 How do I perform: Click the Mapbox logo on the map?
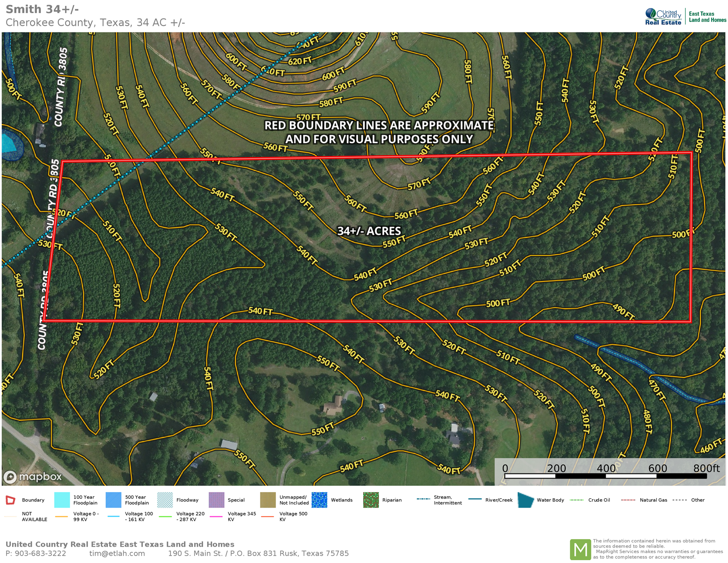pos(33,477)
